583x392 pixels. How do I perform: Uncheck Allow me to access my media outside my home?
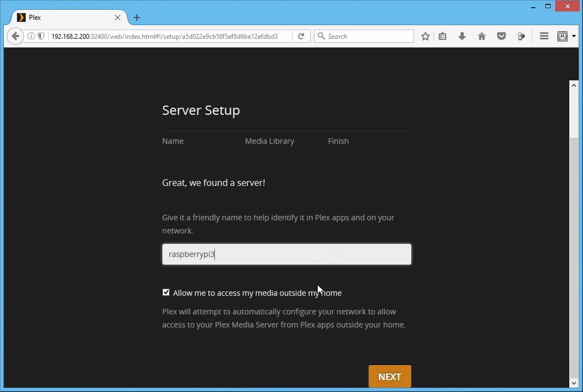click(x=166, y=292)
